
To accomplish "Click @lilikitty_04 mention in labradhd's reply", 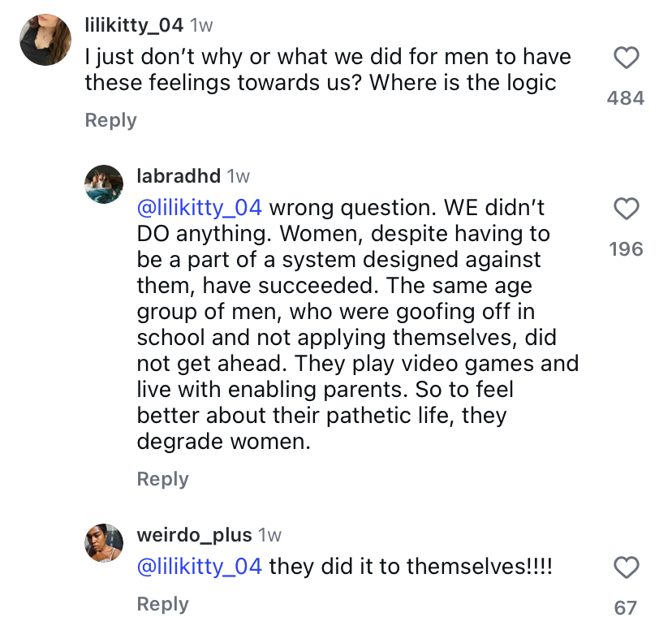I will pyautogui.click(x=200, y=207).
